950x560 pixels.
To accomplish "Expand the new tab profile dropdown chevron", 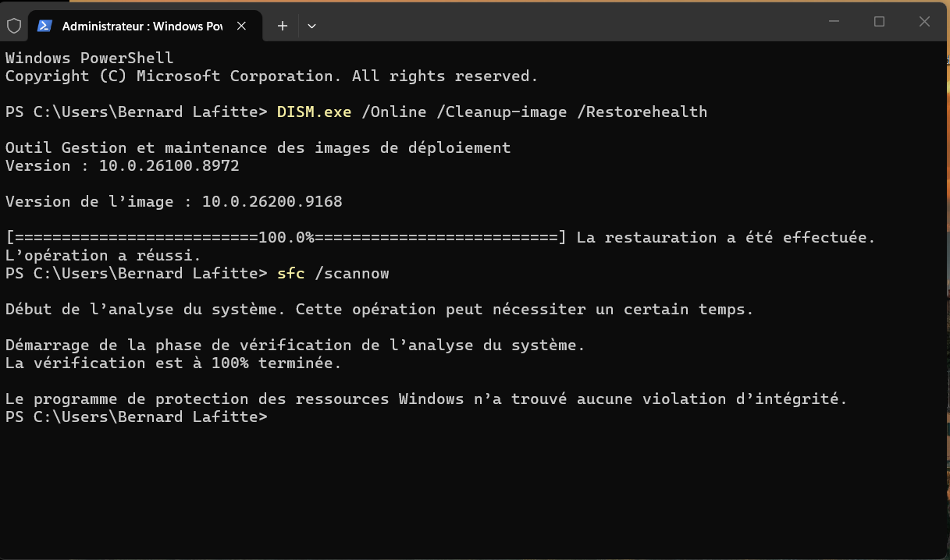I will 311,26.
